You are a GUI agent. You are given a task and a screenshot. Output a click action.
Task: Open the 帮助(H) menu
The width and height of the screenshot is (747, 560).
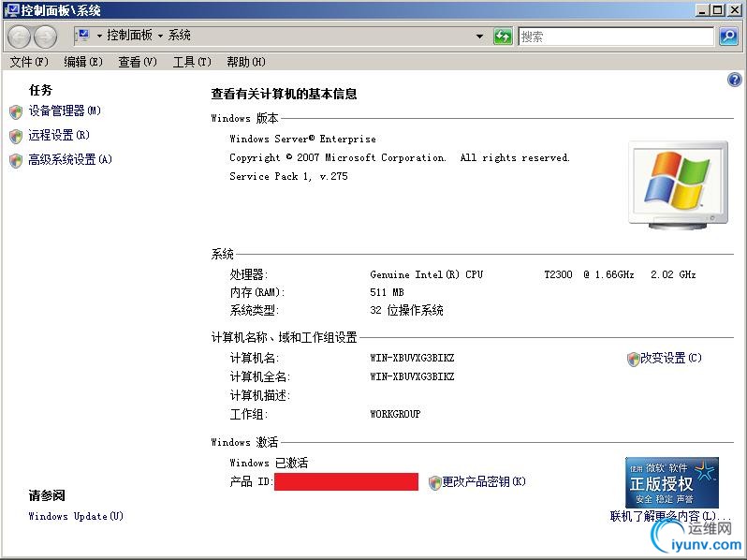coord(246,62)
